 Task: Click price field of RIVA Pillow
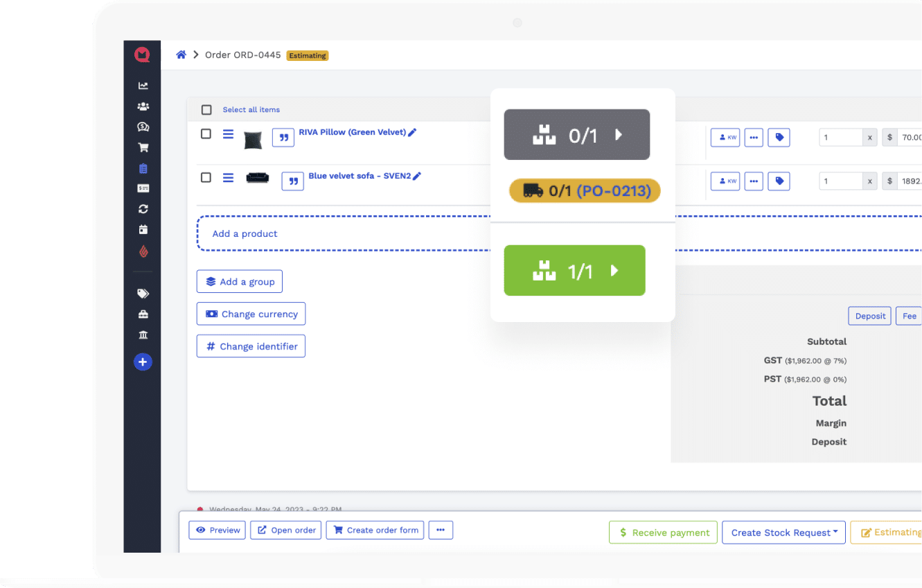pyautogui.click(x=910, y=137)
